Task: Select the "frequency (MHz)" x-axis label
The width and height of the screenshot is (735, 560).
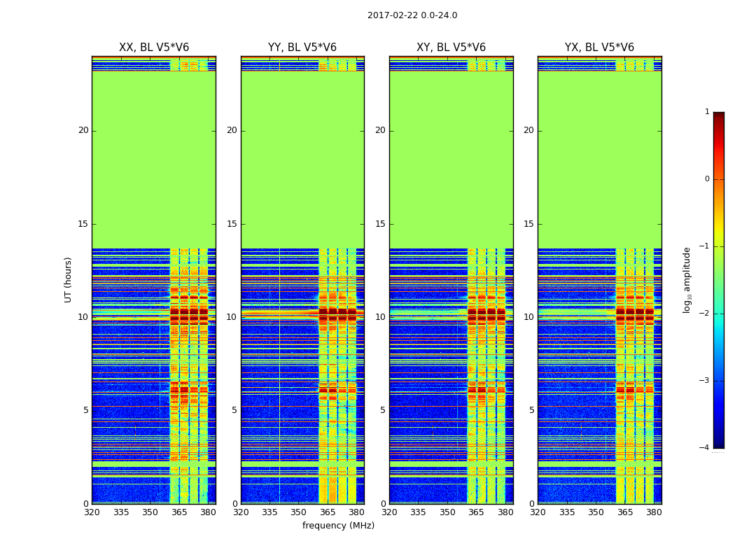Action: [338, 526]
